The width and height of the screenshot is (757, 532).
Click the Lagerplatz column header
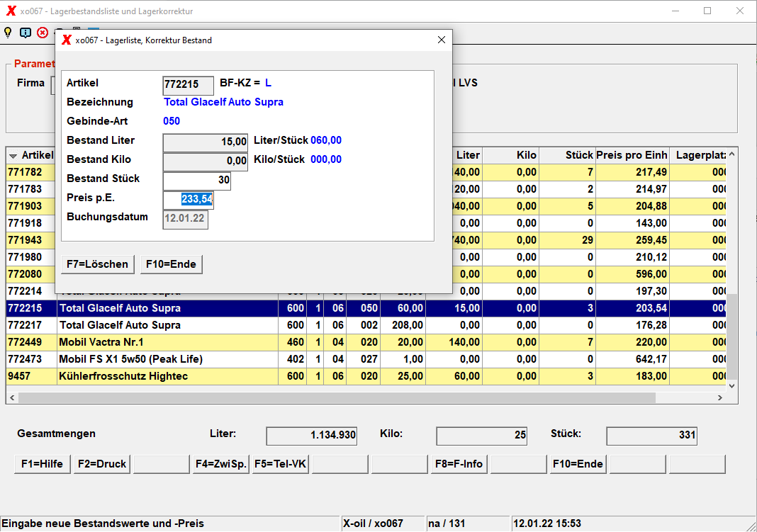click(698, 155)
